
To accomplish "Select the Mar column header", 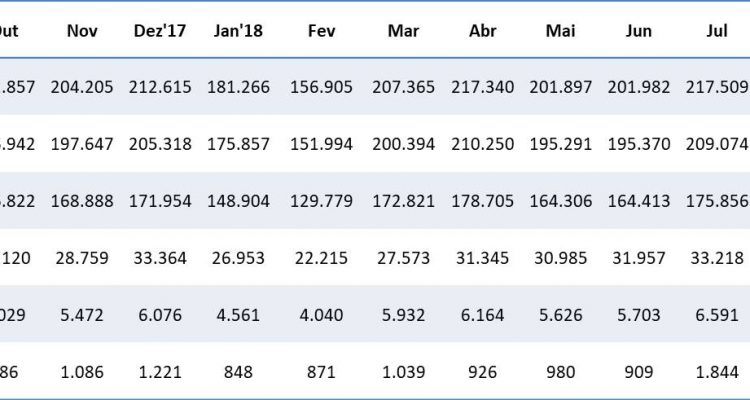I will coord(402,31).
